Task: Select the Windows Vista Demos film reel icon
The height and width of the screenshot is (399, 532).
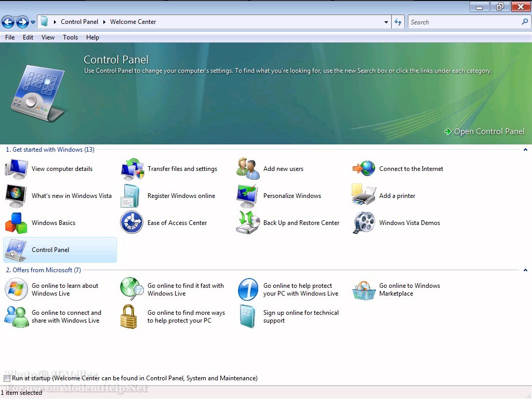Action: tap(364, 222)
